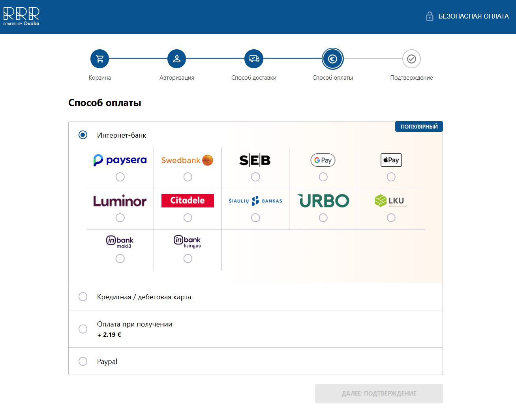Viewport: 516px width, 420px height.
Task: Click the euro payment method step icon
Action: (x=333, y=59)
